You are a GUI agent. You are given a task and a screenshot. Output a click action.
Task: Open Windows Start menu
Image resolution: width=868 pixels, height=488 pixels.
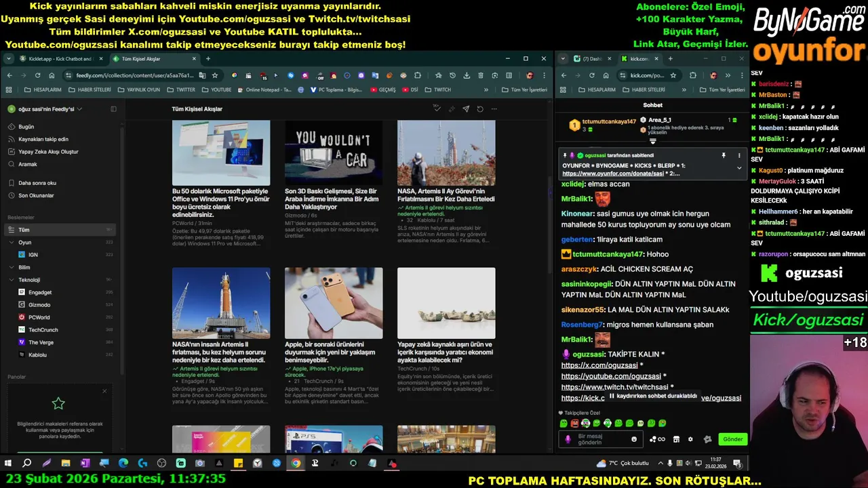point(8,464)
